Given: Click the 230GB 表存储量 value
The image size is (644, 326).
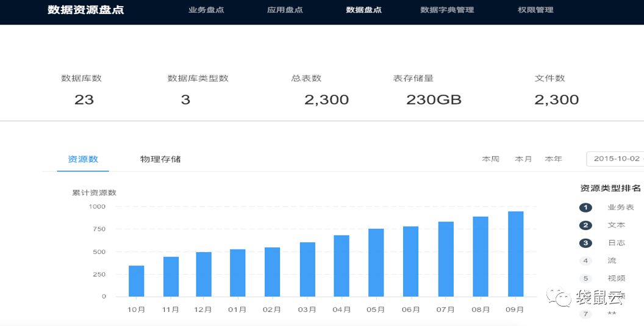Looking at the screenshot, I should pyautogui.click(x=434, y=100).
